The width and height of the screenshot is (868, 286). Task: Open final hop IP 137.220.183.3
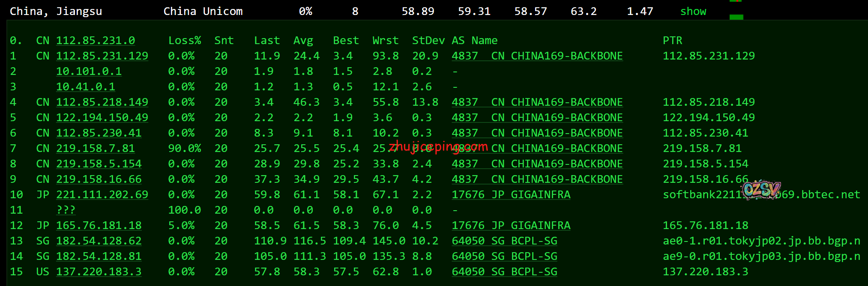(x=99, y=272)
